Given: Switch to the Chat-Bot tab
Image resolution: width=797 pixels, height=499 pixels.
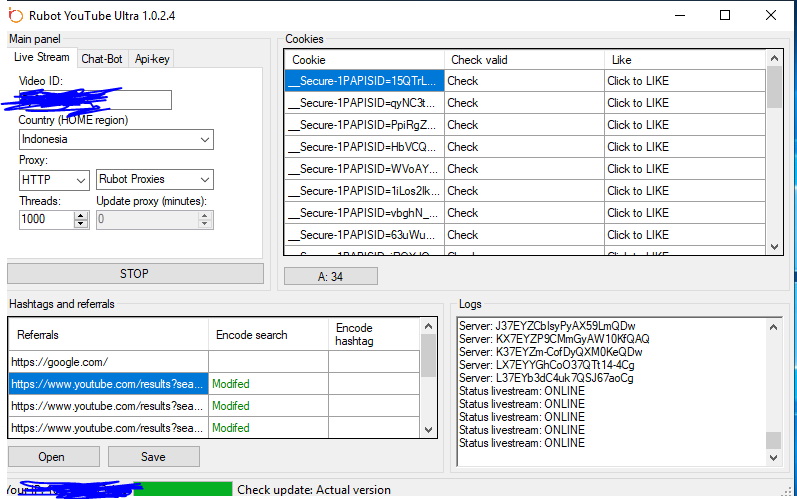Looking at the screenshot, I should pos(101,59).
